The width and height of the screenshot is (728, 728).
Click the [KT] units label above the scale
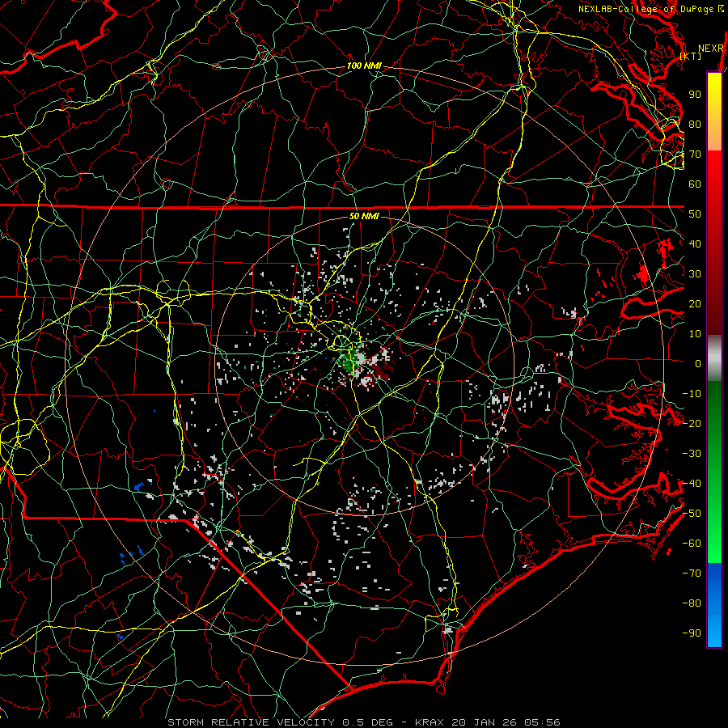point(691,56)
